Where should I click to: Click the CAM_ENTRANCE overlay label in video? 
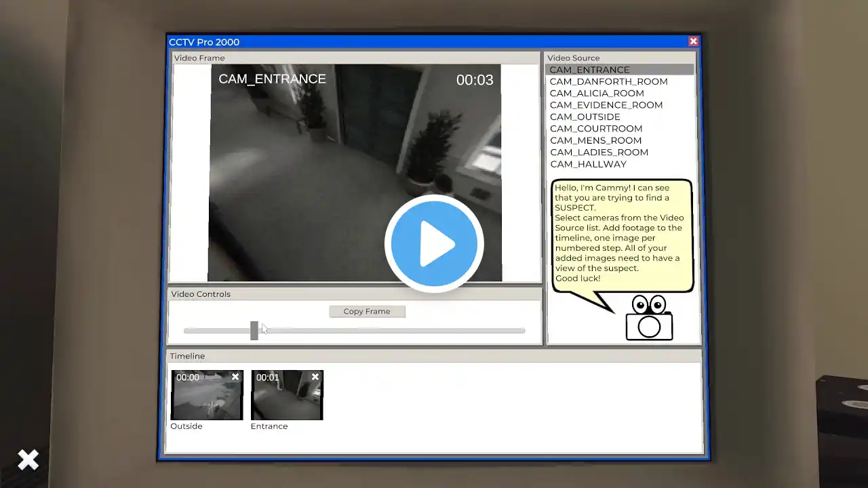(x=272, y=79)
